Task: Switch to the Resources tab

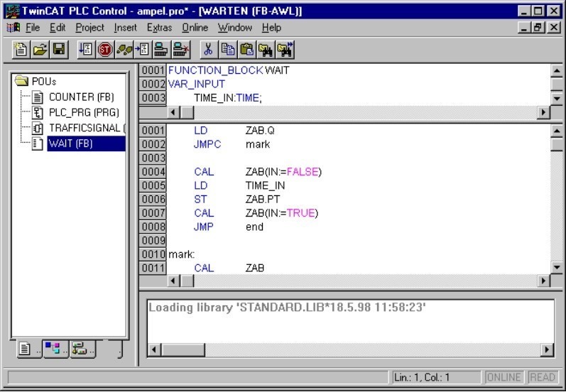Action: pos(82,349)
